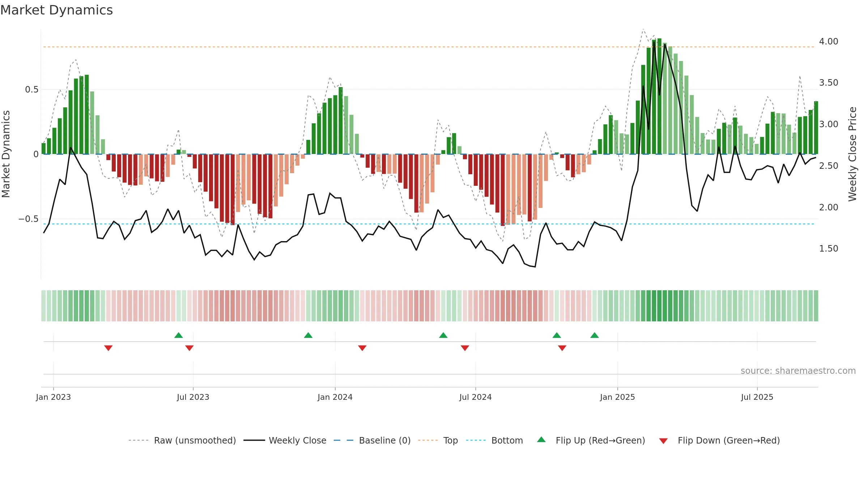Click the green flip-up marker above the last red marker
Screen dimensions: 868x488
(557, 335)
